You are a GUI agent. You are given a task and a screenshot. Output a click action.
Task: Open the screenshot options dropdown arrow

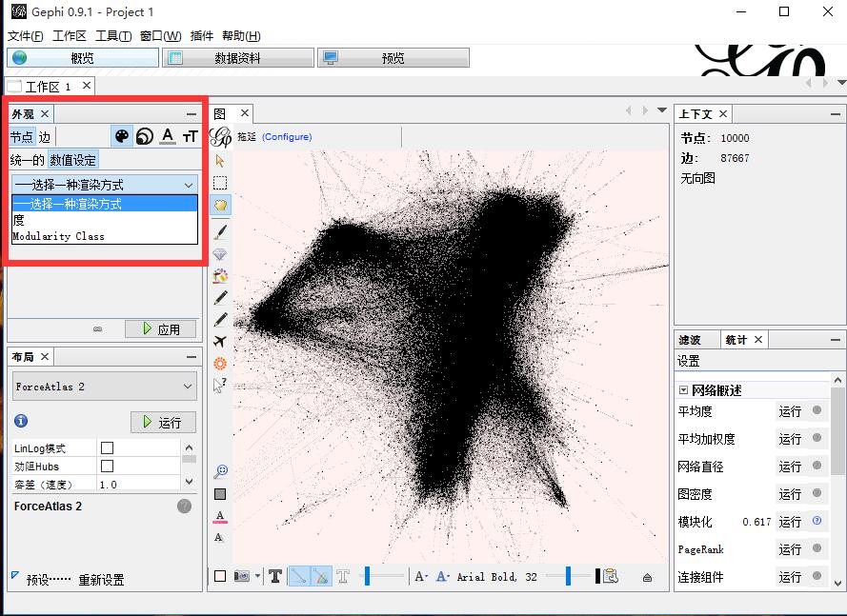(x=257, y=576)
